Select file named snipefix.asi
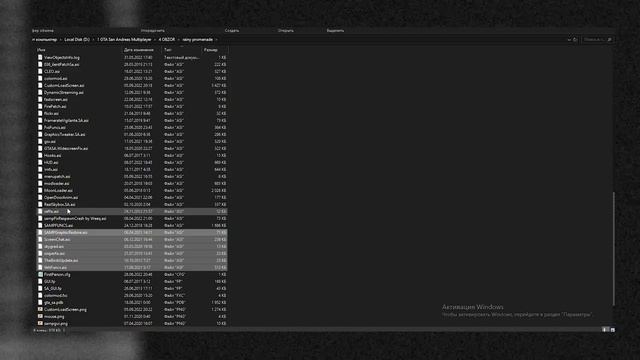The width and height of the screenshot is (640, 360). click(54, 253)
